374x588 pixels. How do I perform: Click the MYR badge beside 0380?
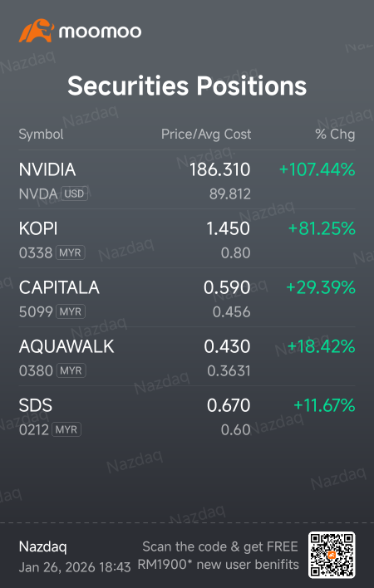click(71, 370)
